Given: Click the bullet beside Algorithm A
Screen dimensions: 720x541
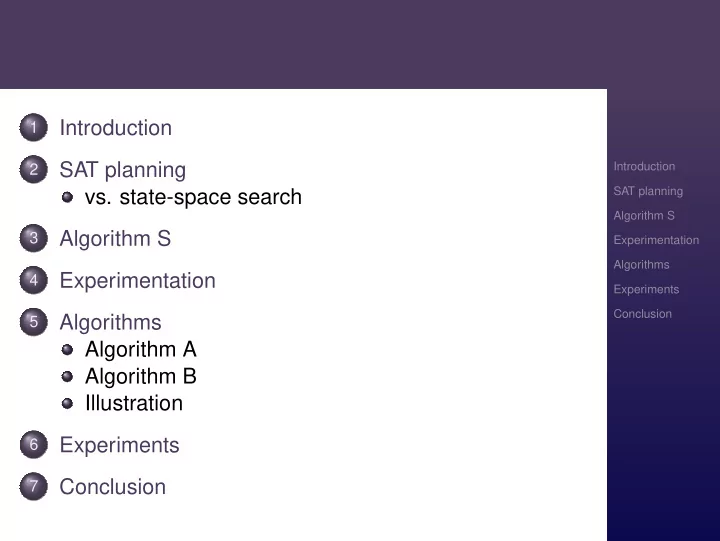Looking at the screenshot, I should (x=67, y=350).
